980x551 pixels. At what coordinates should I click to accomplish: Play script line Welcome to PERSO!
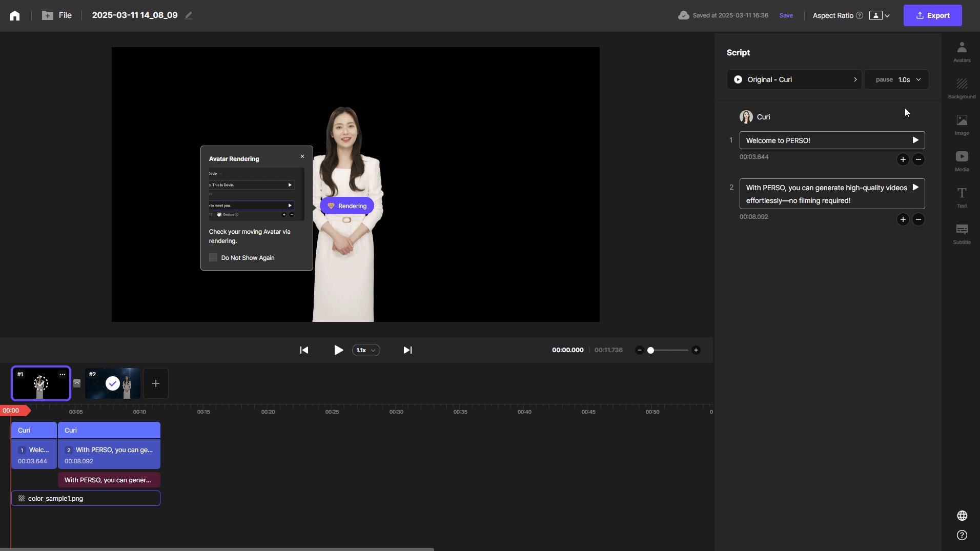915,140
